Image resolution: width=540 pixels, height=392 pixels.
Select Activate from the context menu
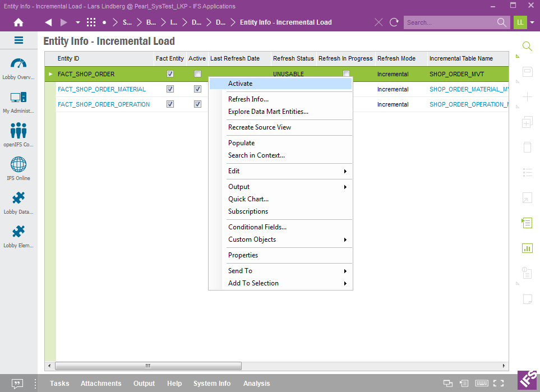point(241,84)
